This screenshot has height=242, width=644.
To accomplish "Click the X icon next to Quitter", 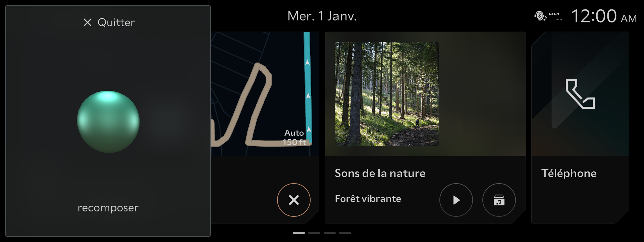I will coord(88,23).
